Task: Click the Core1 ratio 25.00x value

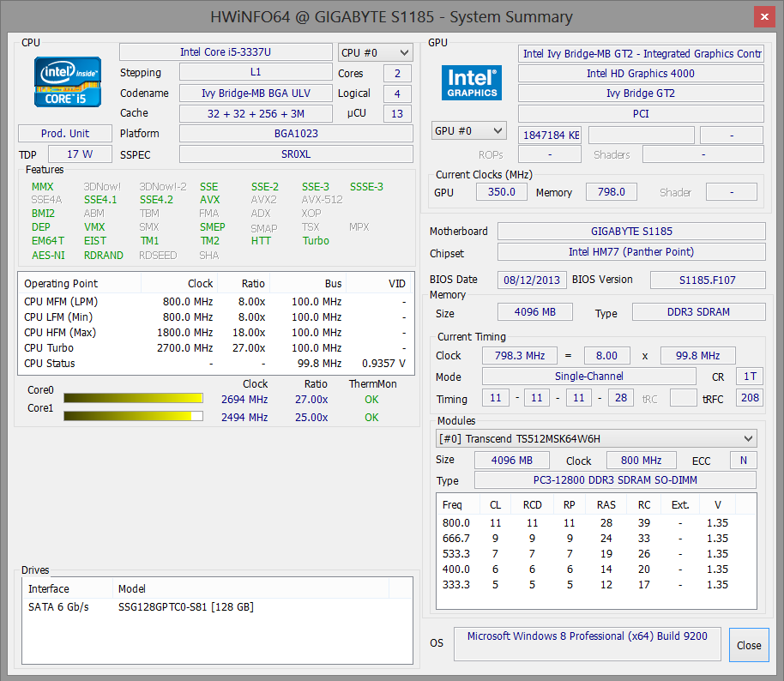Action: pyautogui.click(x=311, y=417)
